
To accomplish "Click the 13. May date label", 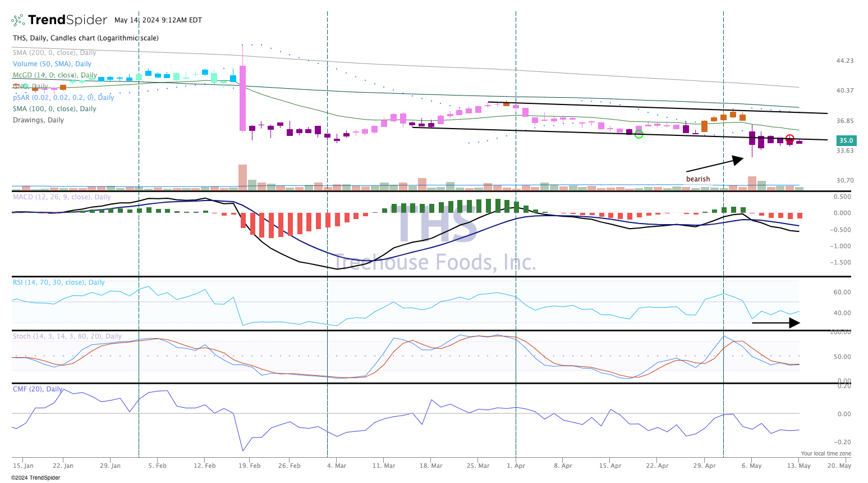I will pos(798,466).
